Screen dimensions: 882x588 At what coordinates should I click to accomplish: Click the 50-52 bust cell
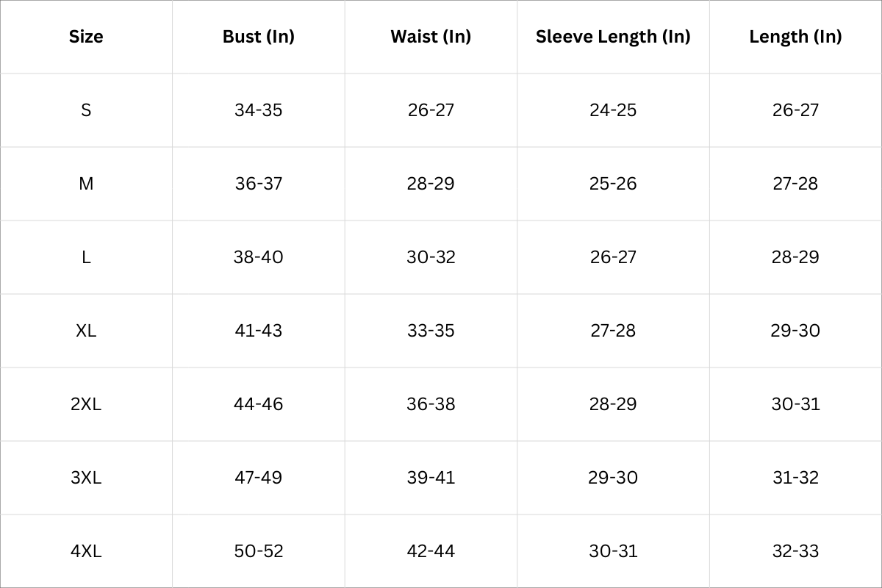tap(259, 551)
